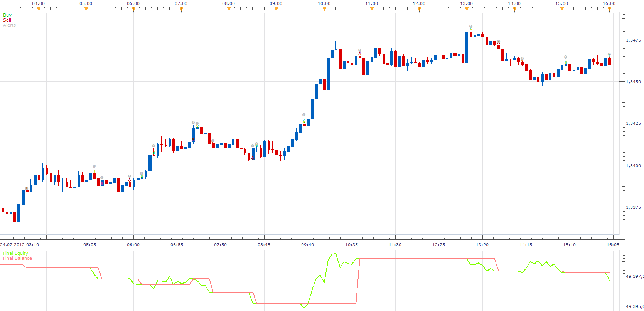The height and width of the screenshot is (311, 644).
Task: Click the 13:20 time axis label
Action: point(482,245)
